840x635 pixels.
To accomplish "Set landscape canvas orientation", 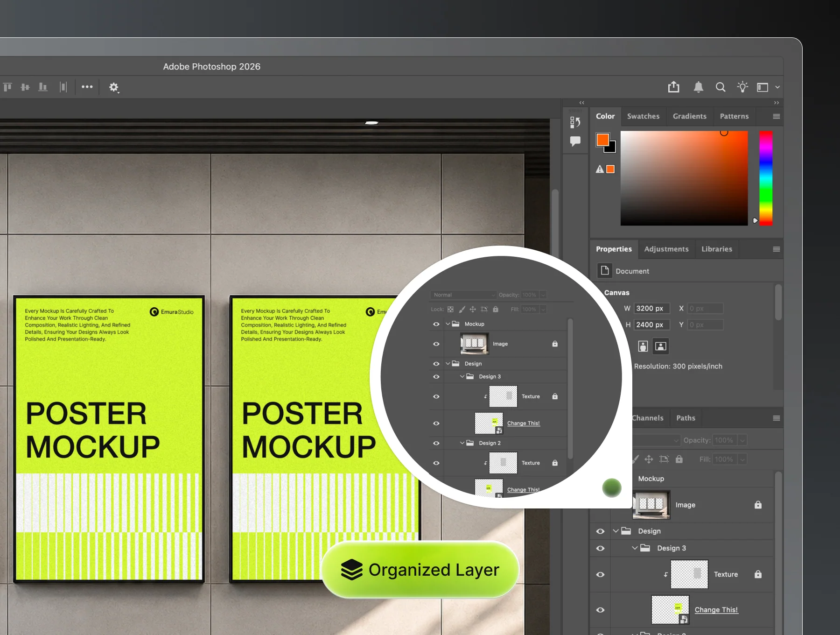I will pyautogui.click(x=660, y=346).
